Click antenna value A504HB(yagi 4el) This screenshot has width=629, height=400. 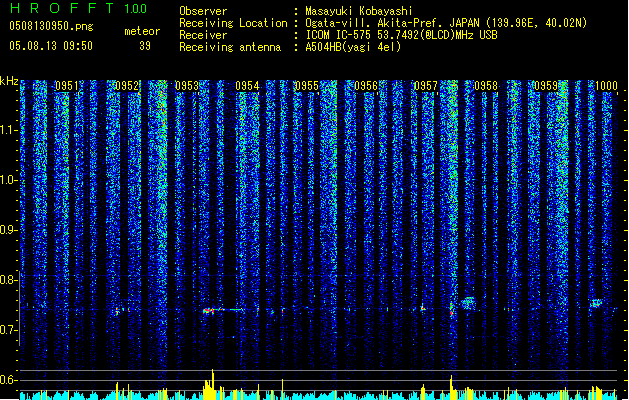coord(353,47)
